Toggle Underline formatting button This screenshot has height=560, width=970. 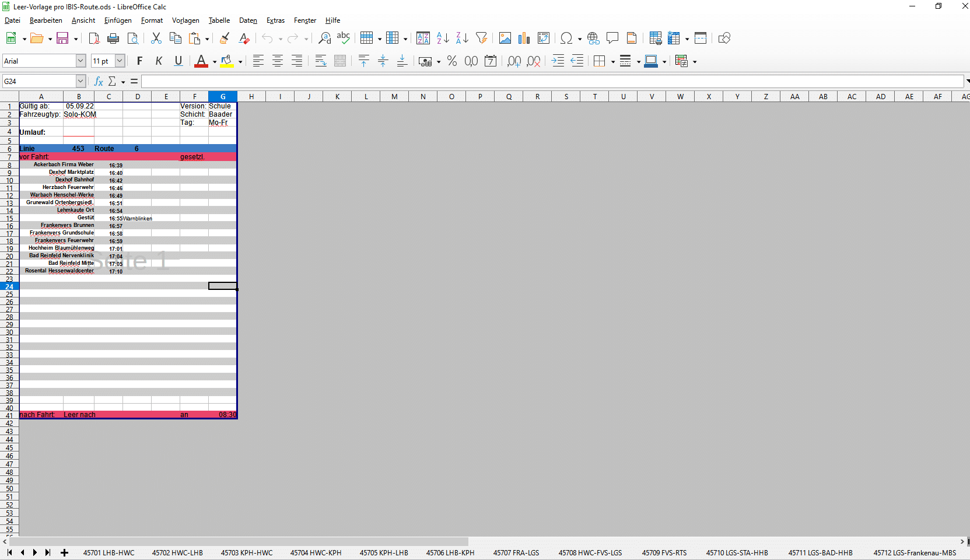point(178,61)
